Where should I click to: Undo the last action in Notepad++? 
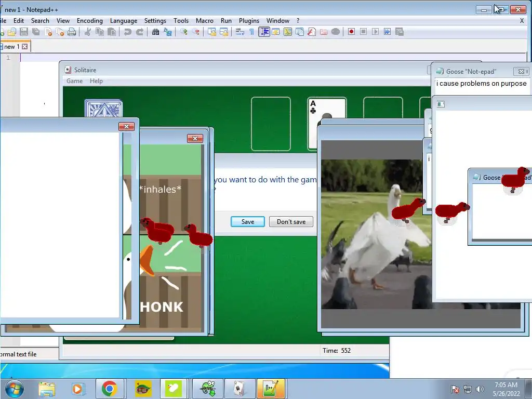pos(128,32)
